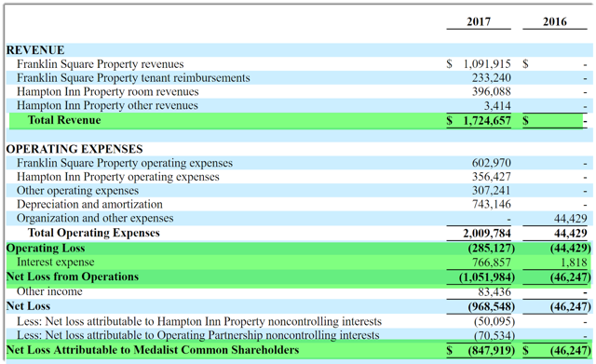The width and height of the screenshot is (596, 364).
Task: Click the value 233,240
Action: (x=492, y=78)
